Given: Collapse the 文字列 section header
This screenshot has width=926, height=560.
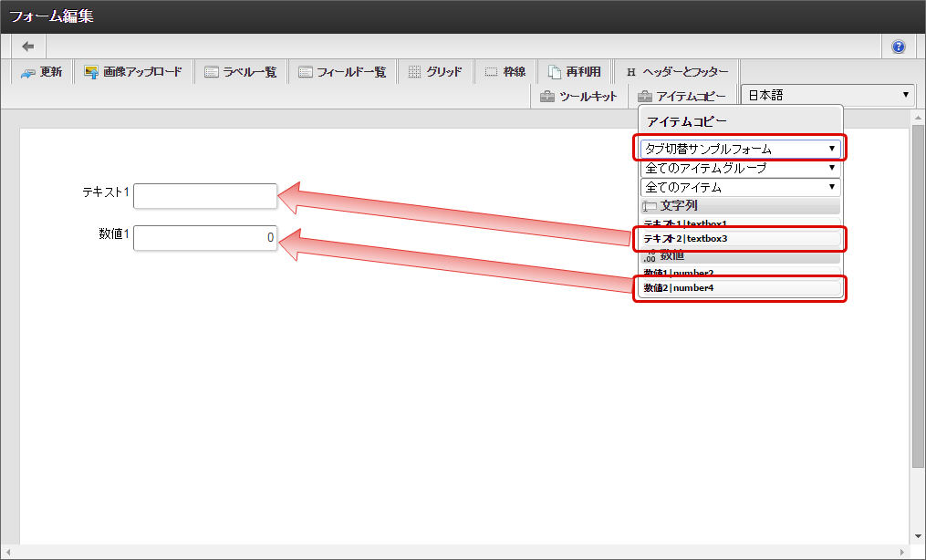Looking at the screenshot, I should click(x=741, y=206).
